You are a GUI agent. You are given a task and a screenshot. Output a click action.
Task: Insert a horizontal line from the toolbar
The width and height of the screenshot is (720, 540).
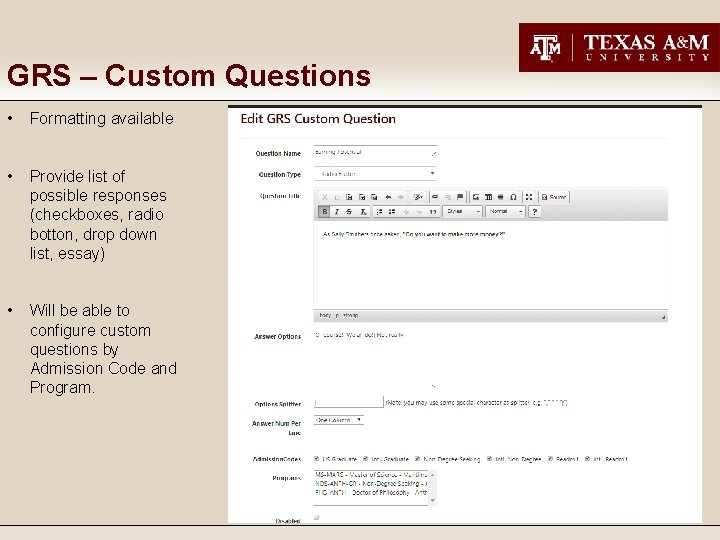[x=501, y=197]
